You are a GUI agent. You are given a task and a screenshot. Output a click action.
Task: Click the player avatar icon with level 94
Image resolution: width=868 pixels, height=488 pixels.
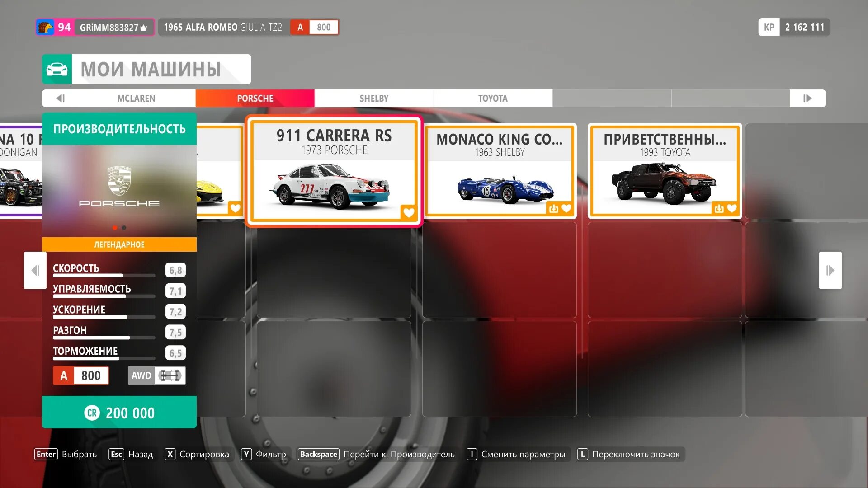click(45, 27)
